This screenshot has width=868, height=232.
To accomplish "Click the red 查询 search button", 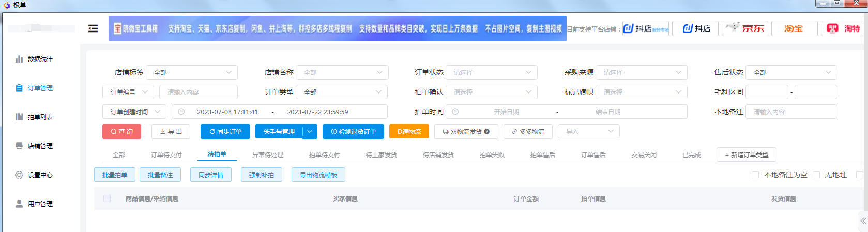I will pyautogui.click(x=121, y=132).
